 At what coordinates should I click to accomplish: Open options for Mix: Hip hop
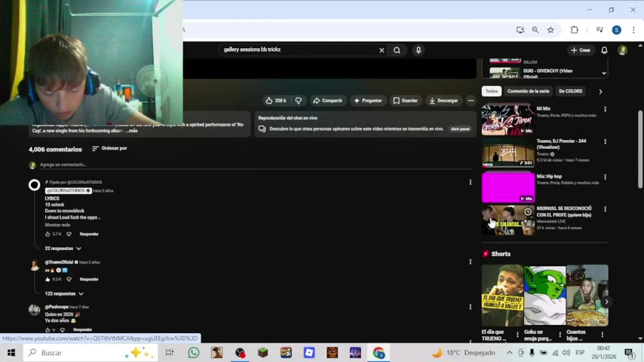[605, 177]
